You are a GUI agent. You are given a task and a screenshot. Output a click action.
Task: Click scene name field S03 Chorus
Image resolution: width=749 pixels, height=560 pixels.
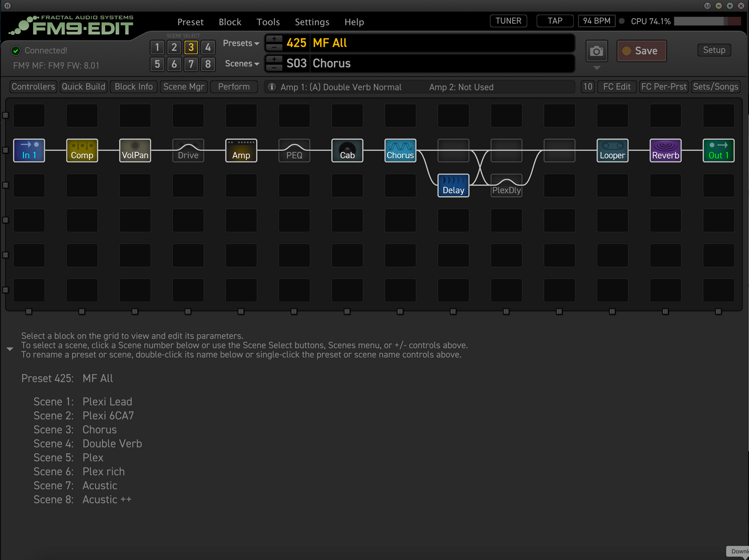(442, 63)
